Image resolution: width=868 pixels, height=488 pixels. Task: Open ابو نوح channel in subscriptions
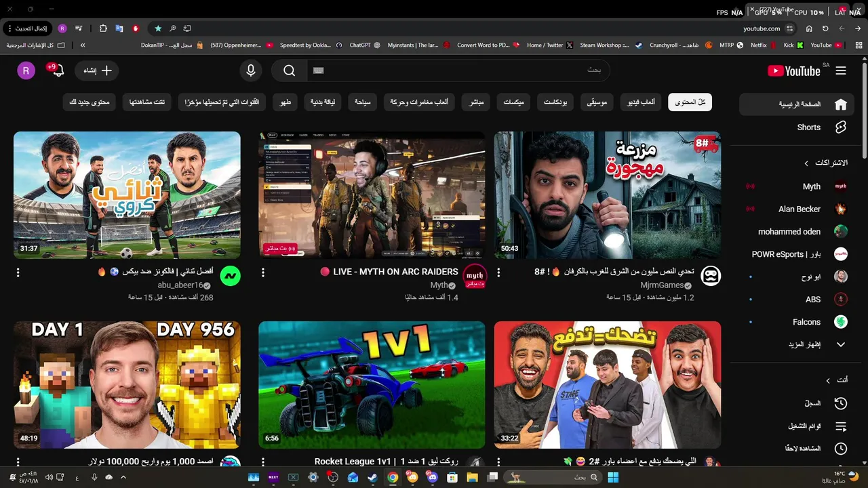(797, 277)
